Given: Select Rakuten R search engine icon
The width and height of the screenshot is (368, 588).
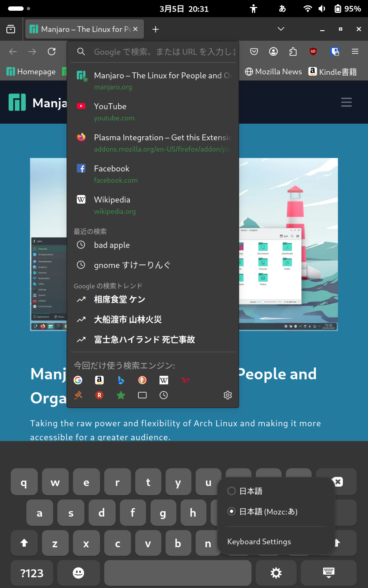Looking at the screenshot, I should tap(99, 395).
